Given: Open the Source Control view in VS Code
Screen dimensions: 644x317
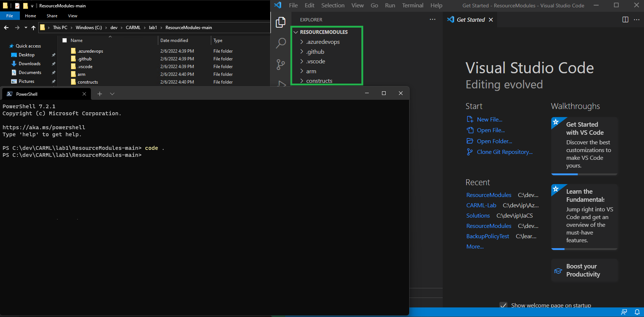Looking at the screenshot, I should click(281, 64).
